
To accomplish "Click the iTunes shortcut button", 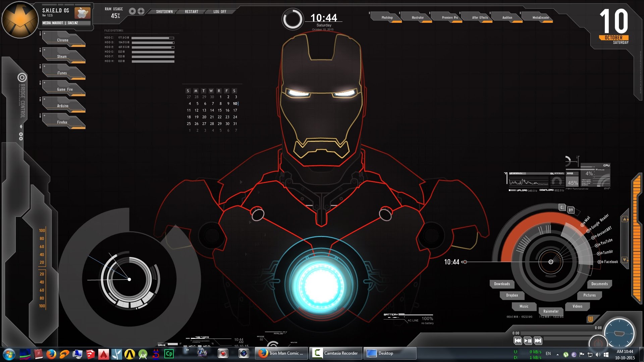I will (62, 72).
